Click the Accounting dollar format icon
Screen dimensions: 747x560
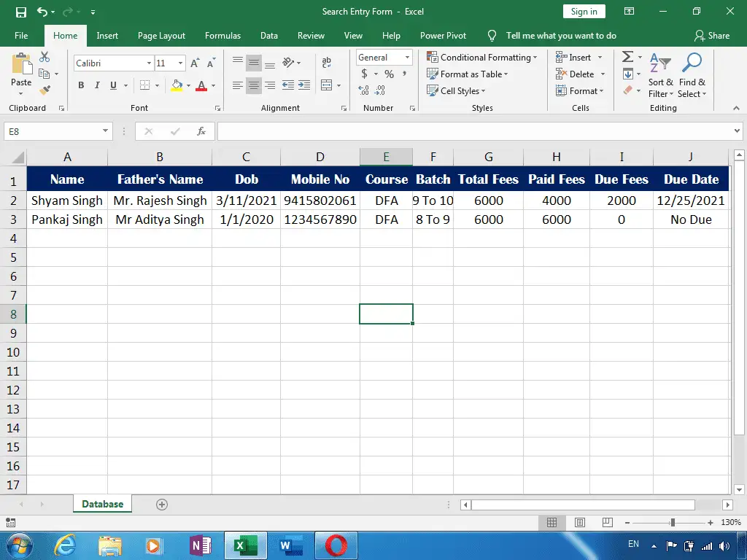point(365,74)
